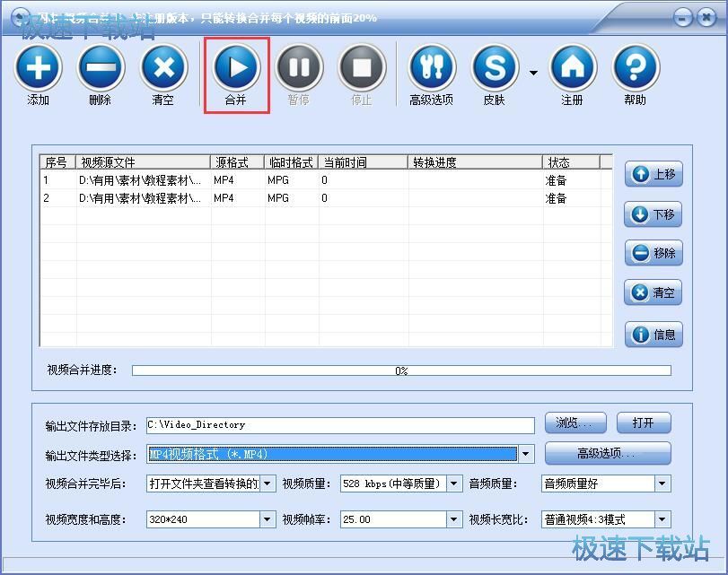728x575 pixels.
Task: Click the 移除 (Remove) side button
Action: pyautogui.click(x=653, y=253)
